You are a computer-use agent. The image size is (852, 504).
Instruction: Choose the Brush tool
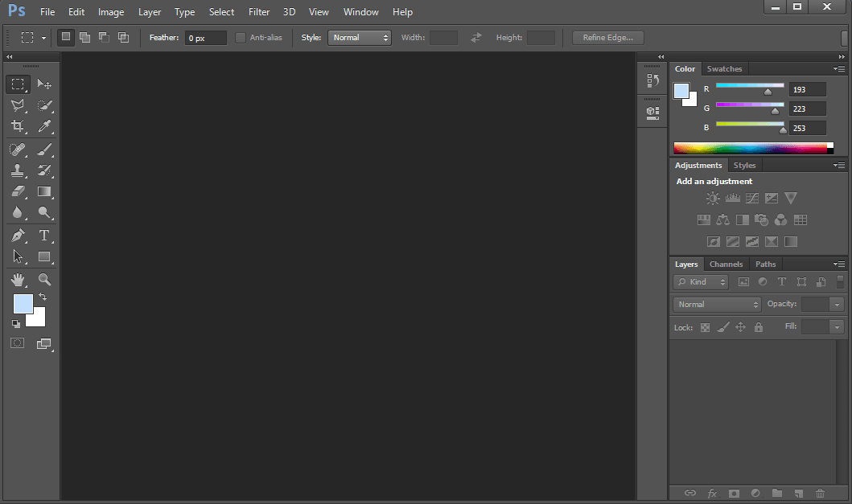pyautogui.click(x=44, y=150)
